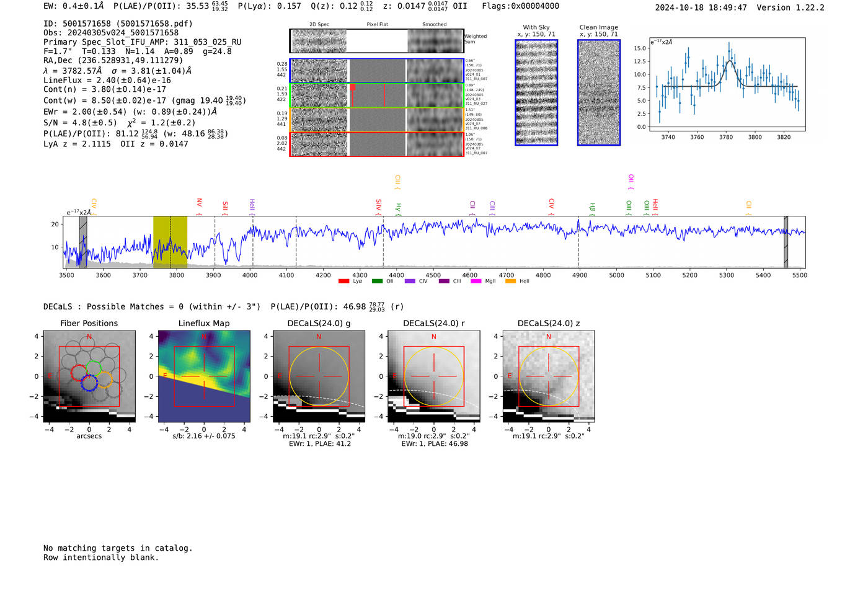Click EWr: 1. PLAE: 41.2 caption
This screenshot has width=868, height=591.
tap(319, 444)
